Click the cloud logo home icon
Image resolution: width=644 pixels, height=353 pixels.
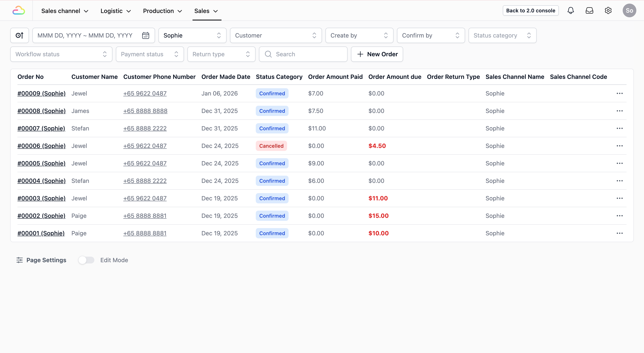(x=19, y=10)
